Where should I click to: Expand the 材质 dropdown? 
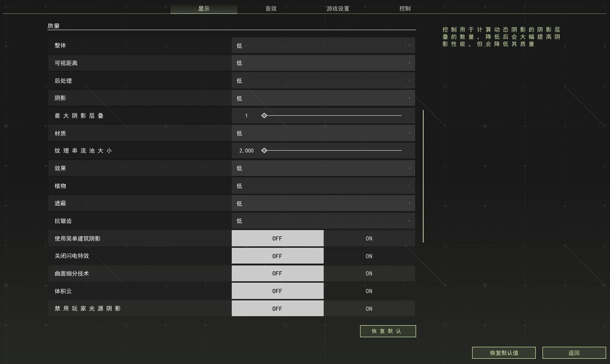pyautogui.click(x=323, y=133)
